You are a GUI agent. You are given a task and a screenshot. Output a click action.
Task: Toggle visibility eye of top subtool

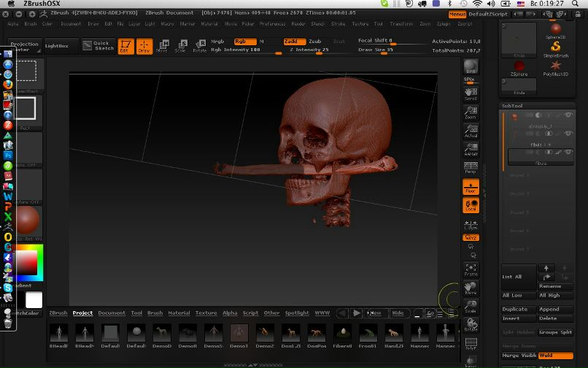coord(568,115)
